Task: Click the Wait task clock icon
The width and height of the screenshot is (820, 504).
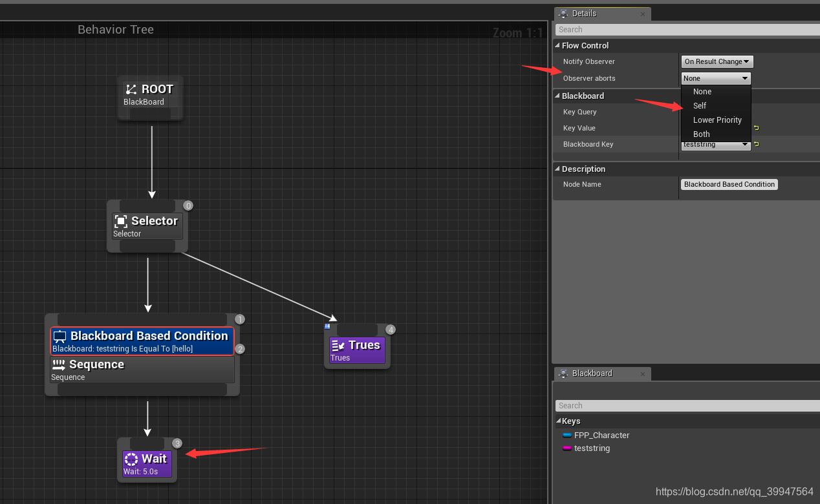Action: [x=131, y=459]
